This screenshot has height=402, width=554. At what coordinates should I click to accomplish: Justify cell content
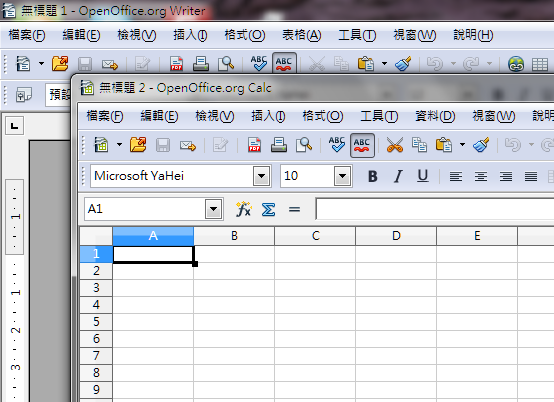click(531, 176)
